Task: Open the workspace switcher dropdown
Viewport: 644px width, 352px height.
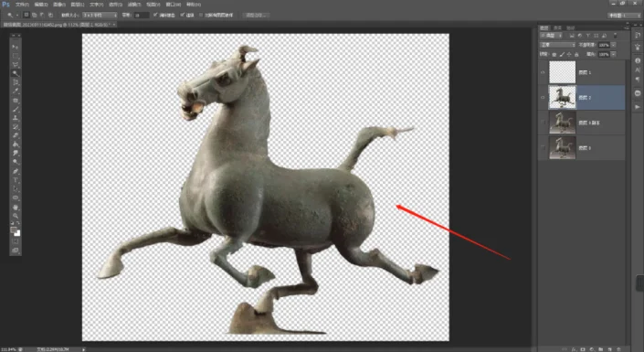Action: point(624,16)
